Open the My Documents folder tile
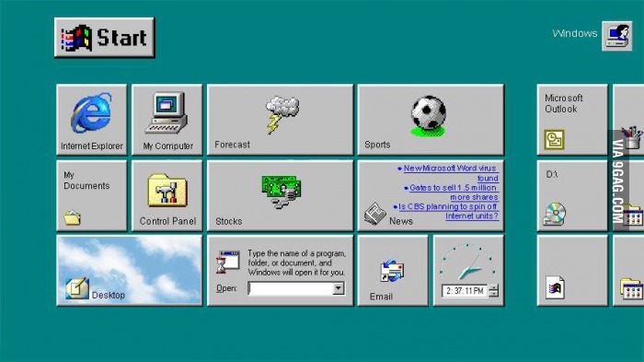This screenshot has height=362, width=644. pyautogui.click(x=92, y=195)
